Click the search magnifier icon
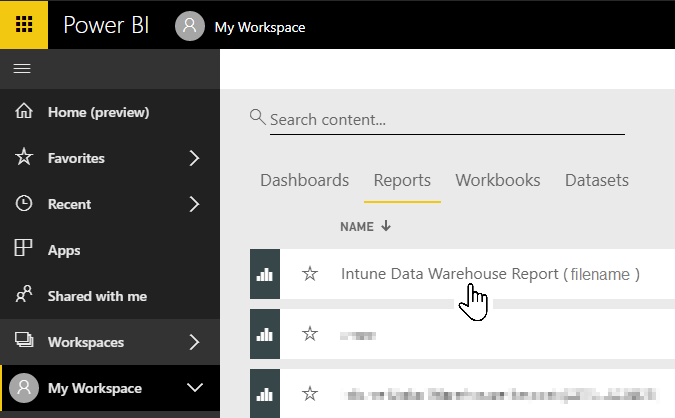This screenshot has height=418, width=675. pos(257,117)
